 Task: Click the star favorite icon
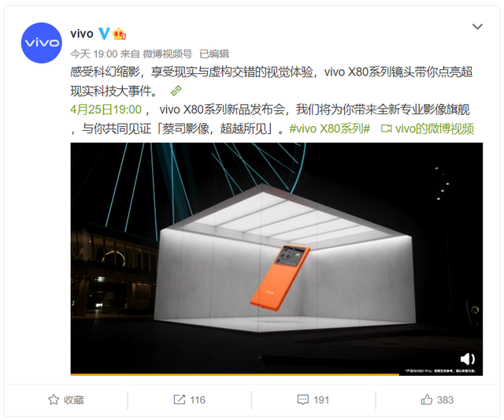click(x=54, y=400)
